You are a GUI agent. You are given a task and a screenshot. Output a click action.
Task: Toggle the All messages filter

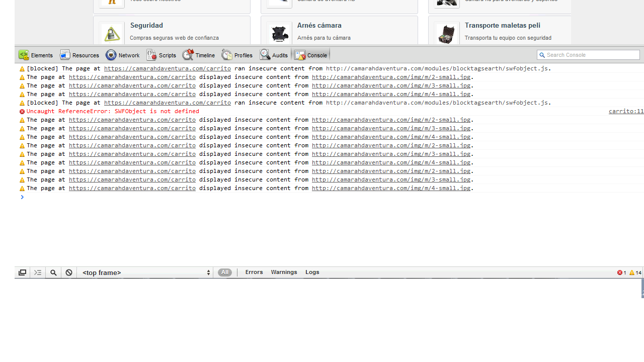point(224,272)
